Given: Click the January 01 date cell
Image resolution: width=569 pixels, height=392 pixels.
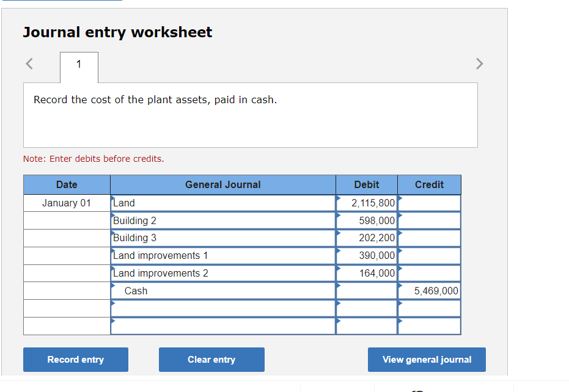Looking at the screenshot, I should tap(67, 203).
